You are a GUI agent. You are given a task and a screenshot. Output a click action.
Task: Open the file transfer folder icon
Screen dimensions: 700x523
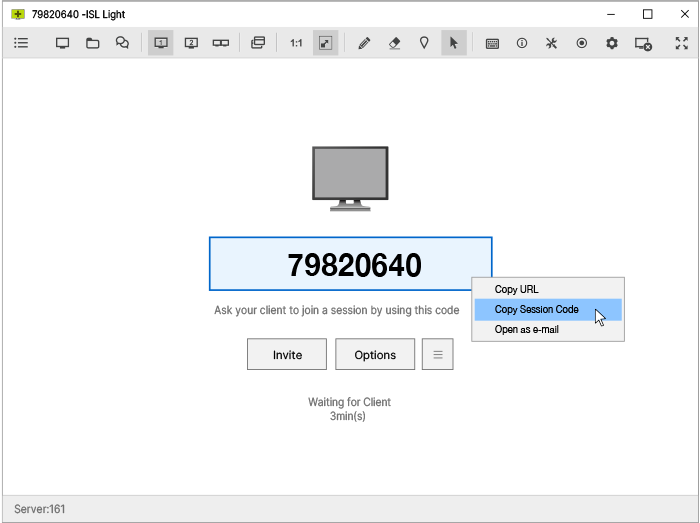click(92, 44)
